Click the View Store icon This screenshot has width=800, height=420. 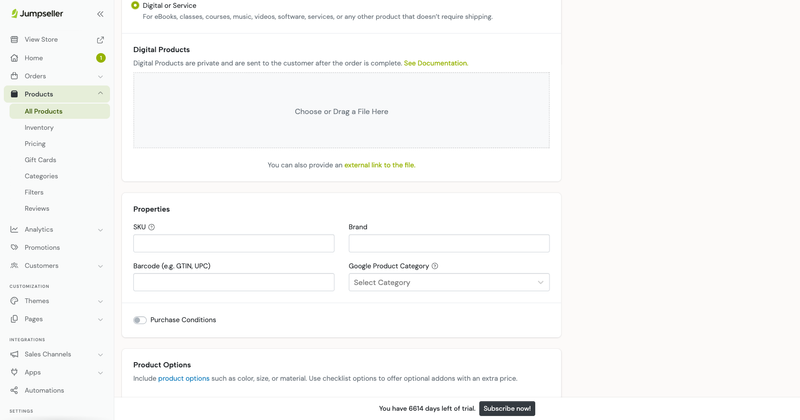(14, 39)
